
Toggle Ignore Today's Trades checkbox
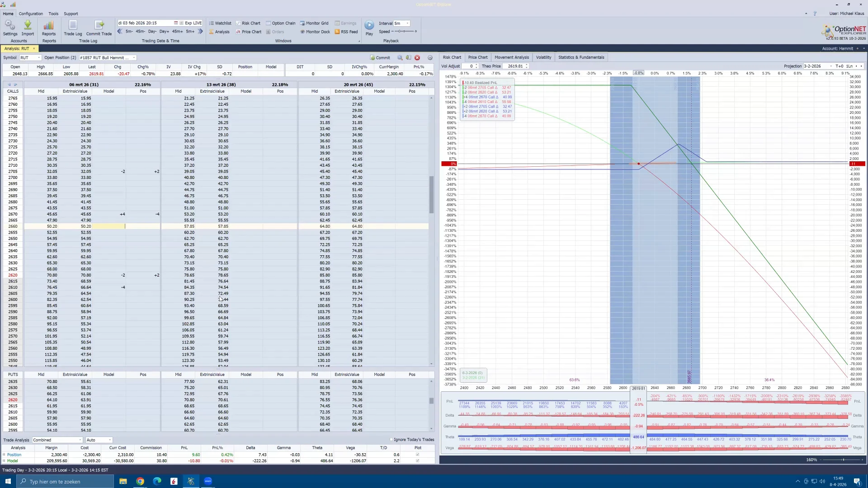(x=392, y=440)
